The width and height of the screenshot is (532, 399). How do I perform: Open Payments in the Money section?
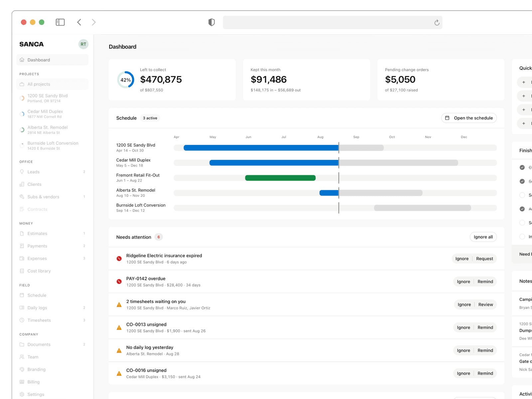point(52,246)
